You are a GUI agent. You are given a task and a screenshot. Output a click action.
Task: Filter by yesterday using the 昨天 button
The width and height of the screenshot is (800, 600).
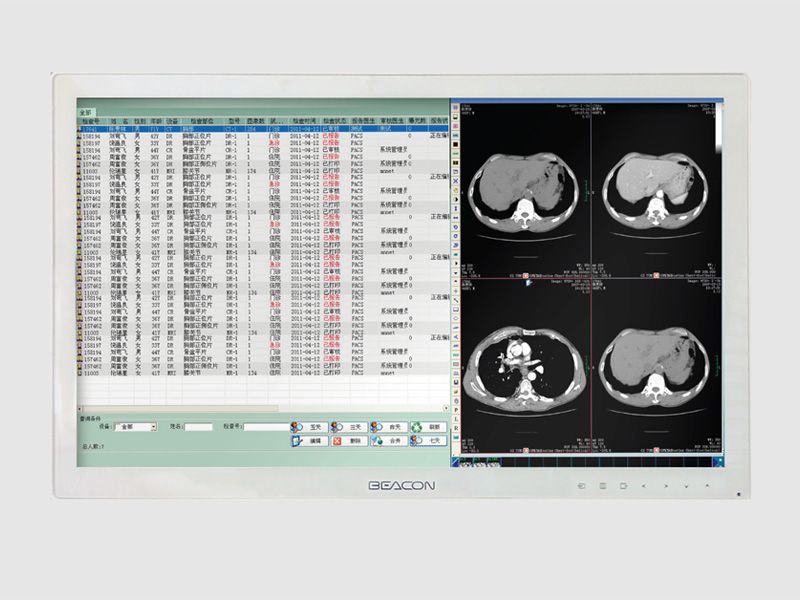click(389, 427)
